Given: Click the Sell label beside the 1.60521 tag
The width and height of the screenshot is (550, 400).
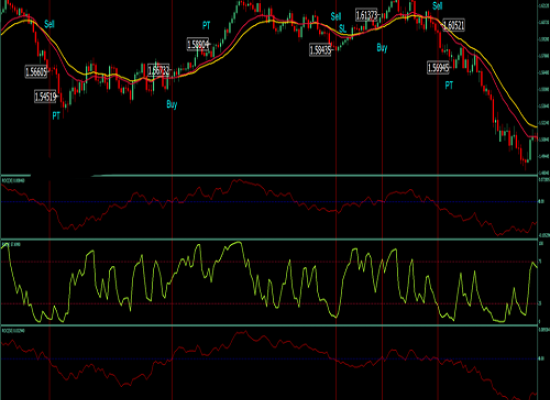Looking at the screenshot, I should coord(437,6).
